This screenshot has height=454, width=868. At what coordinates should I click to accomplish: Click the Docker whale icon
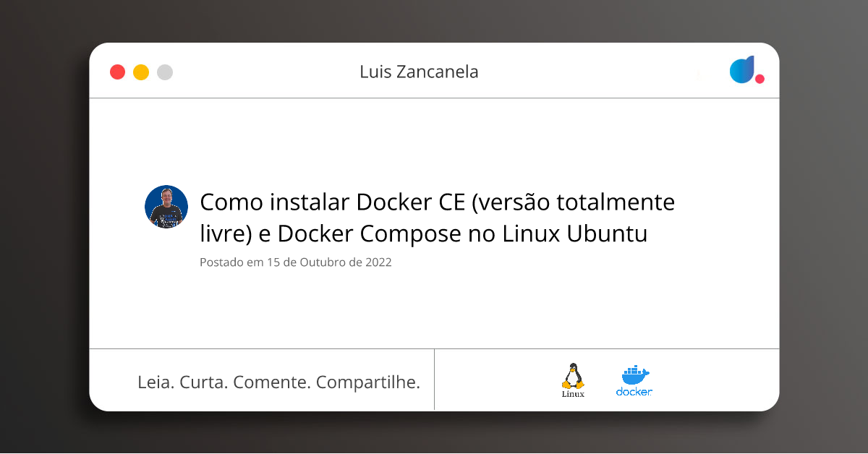tap(635, 375)
